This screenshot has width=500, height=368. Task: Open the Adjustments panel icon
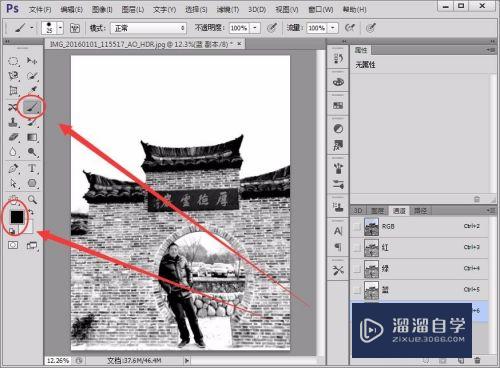pyautogui.click(x=338, y=128)
